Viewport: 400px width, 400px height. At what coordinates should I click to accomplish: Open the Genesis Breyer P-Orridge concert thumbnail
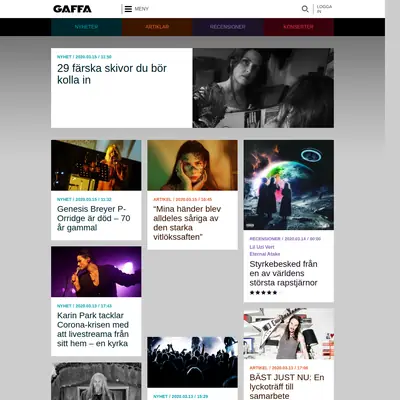pos(96,165)
